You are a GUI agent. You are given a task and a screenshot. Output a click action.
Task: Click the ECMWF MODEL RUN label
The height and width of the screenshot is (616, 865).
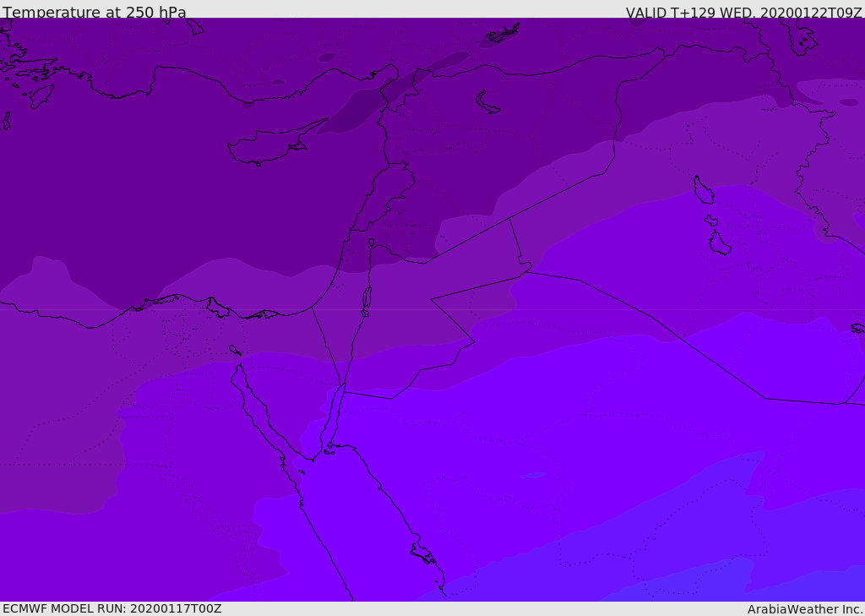[112, 609]
